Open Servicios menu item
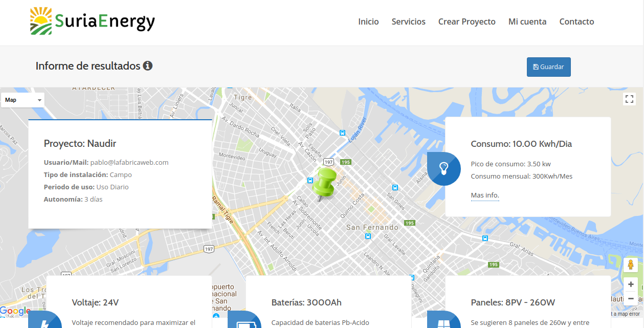 coord(409,21)
